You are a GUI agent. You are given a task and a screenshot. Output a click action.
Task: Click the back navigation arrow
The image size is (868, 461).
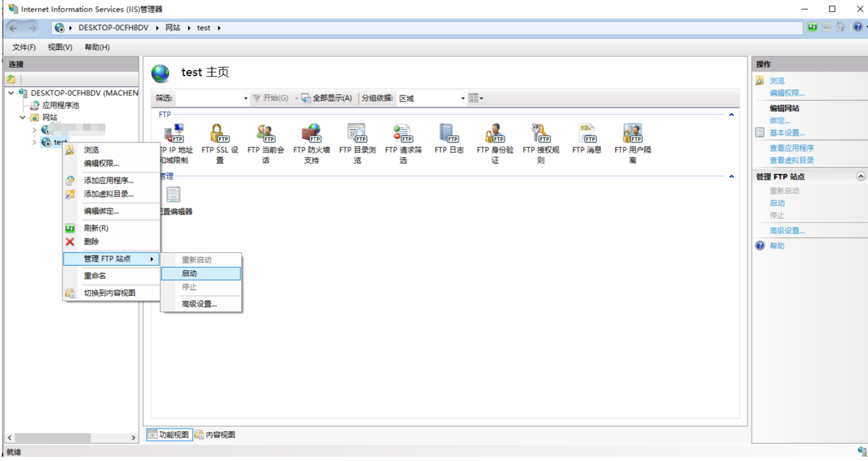pos(15,28)
